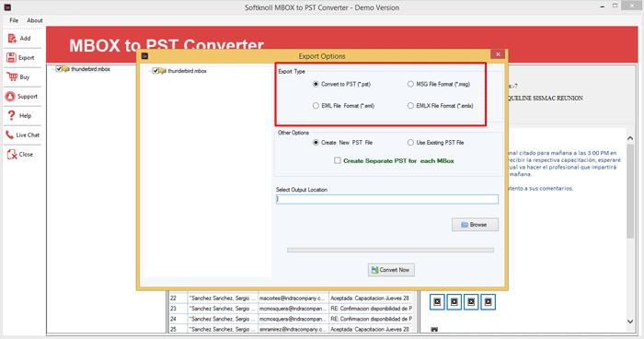The image size is (644, 339).
Task: Select MSG File Format radio button
Action: point(410,84)
